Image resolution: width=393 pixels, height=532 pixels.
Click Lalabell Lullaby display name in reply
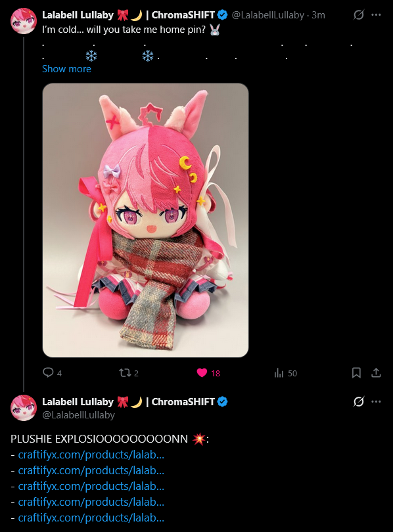point(78,402)
